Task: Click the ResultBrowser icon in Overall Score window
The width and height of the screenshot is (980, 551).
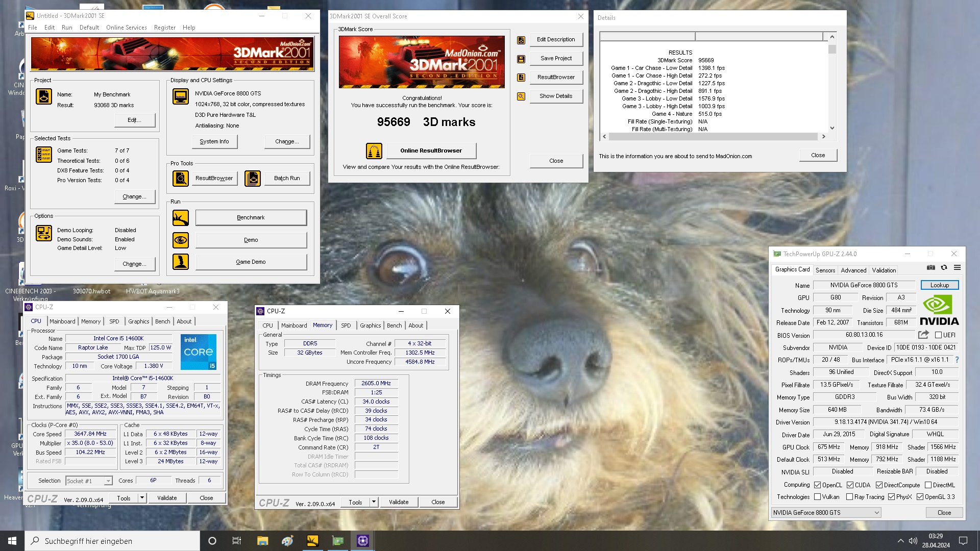Action: 521,78
